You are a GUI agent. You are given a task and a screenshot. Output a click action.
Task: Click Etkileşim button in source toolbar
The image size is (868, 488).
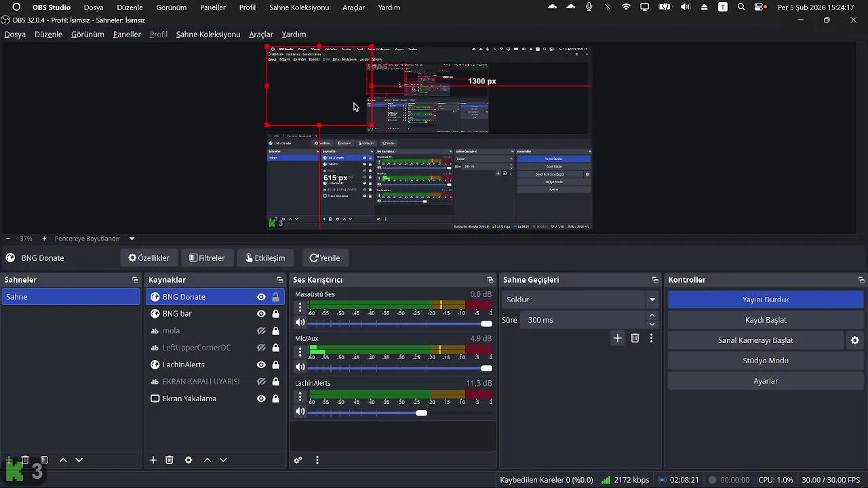click(265, 258)
